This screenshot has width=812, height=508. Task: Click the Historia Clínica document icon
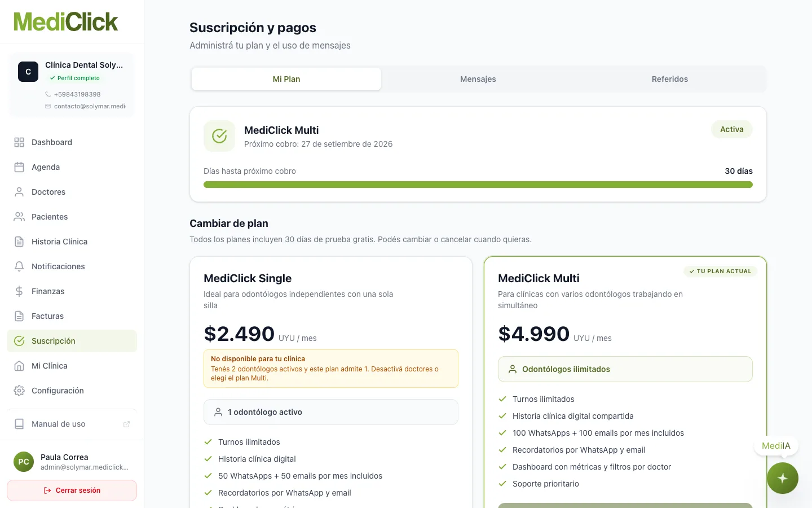pyautogui.click(x=19, y=242)
